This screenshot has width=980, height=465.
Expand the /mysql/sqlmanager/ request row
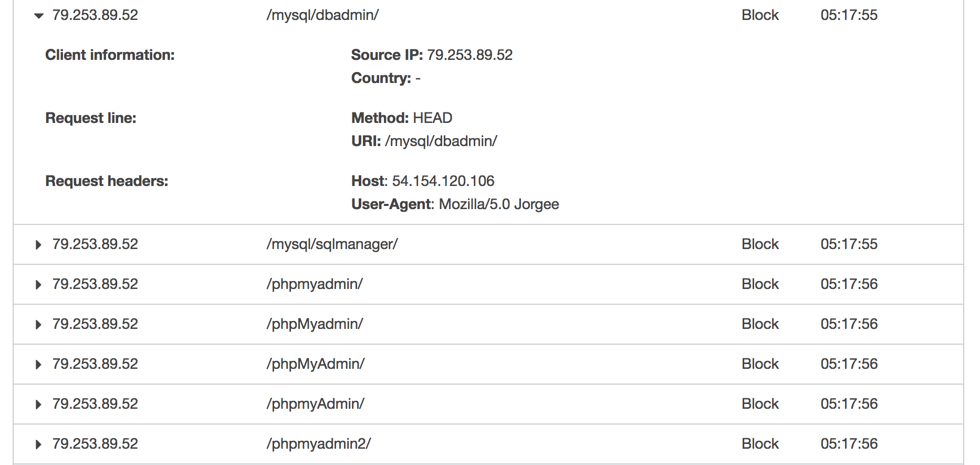coord(38,245)
